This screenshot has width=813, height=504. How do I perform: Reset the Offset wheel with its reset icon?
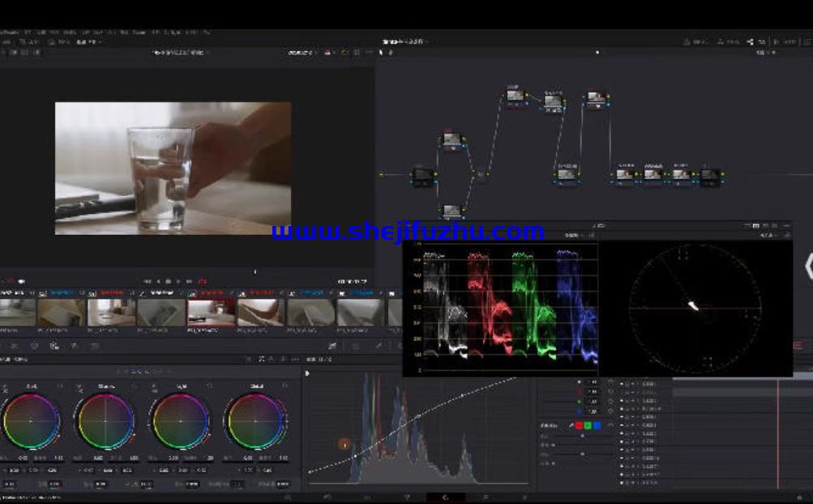(285, 386)
